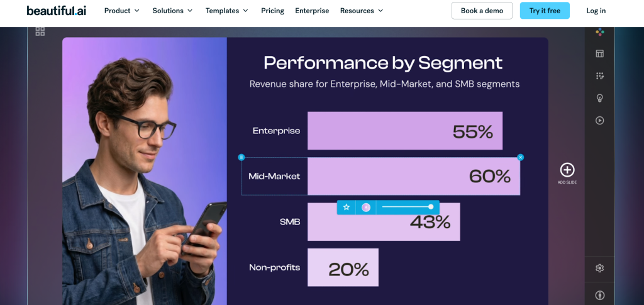Image resolution: width=644 pixels, height=305 pixels.
Task: Remove Mid-Market row with the x button
Action: pyautogui.click(x=520, y=157)
